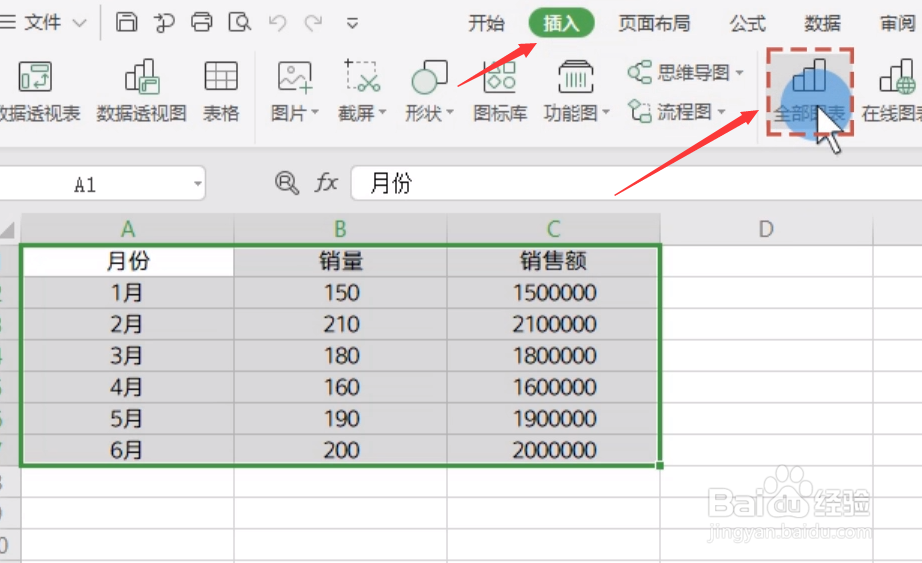Expand the Name Box dropdown arrow
Viewport: 922px width, 563px height.
(198, 184)
